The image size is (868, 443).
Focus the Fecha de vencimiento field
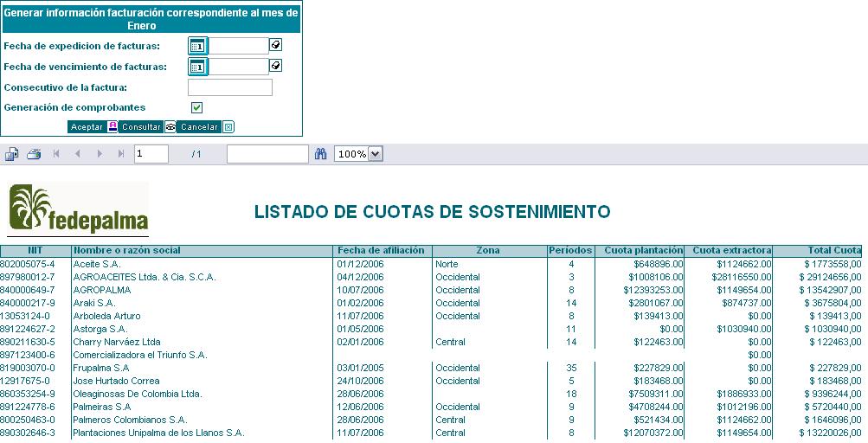239,67
